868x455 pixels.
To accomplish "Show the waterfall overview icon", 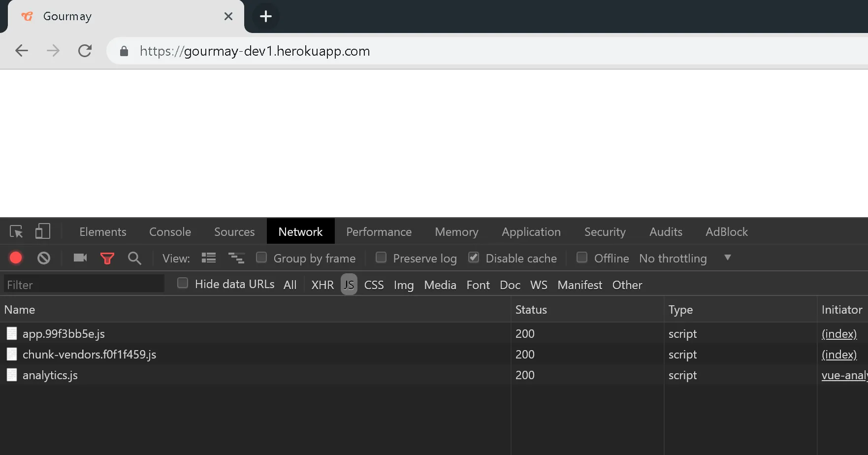I will pos(236,258).
